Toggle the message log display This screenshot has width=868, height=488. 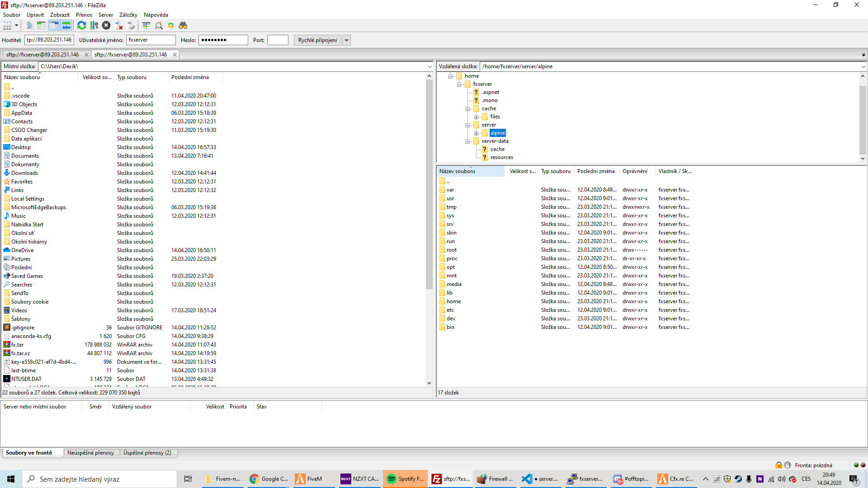[29, 25]
